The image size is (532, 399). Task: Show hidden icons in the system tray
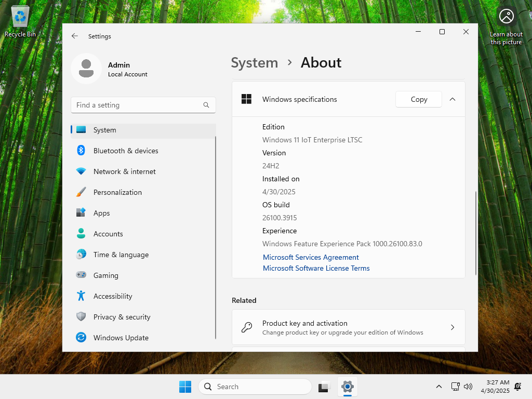[x=438, y=387]
